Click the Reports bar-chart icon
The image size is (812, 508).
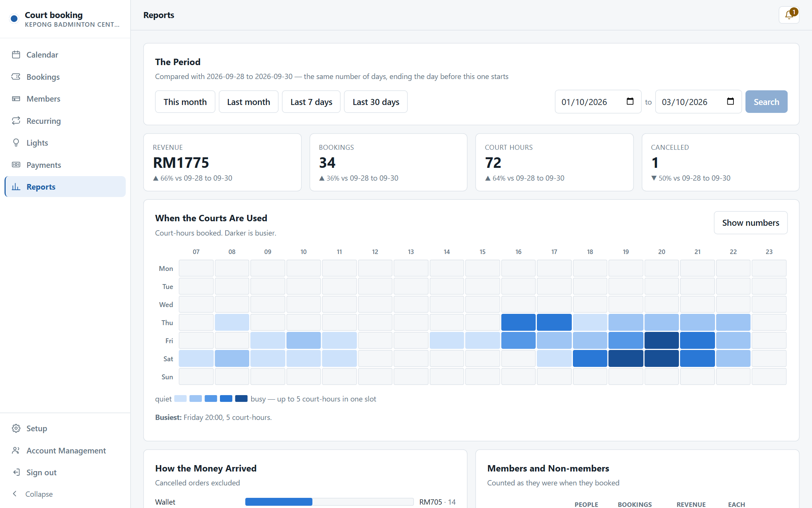click(x=16, y=187)
